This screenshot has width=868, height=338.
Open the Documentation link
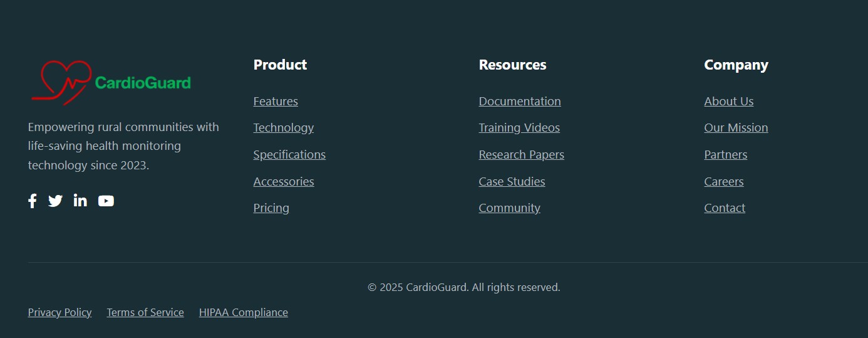click(520, 101)
